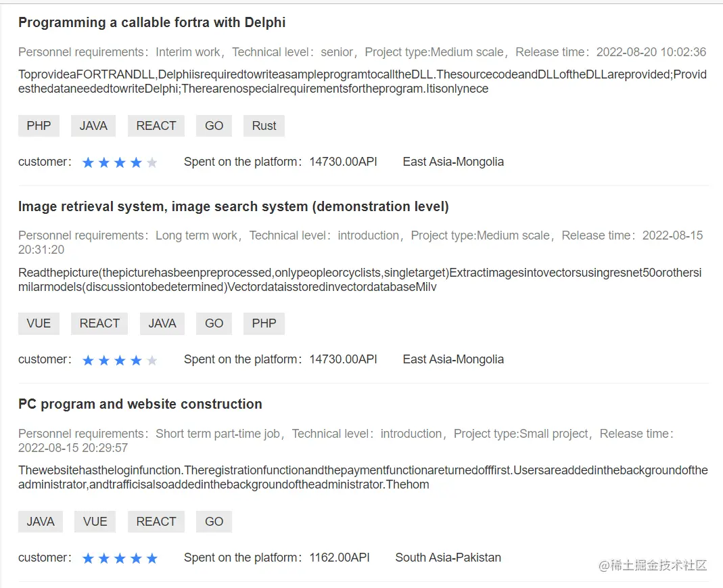Screen dimensions: 723x588
Task: Select 'Technical level: senior' text
Action: (292, 52)
